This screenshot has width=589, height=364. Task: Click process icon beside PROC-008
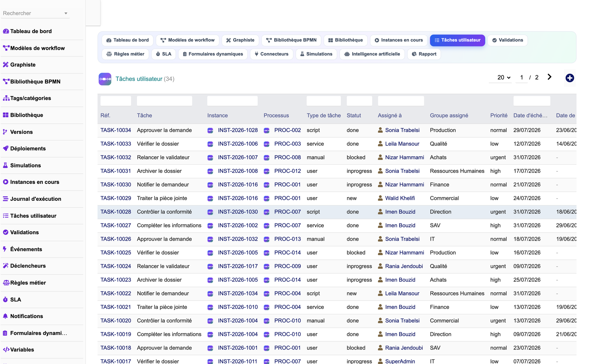pyautogui.click(x=266, y=158)
